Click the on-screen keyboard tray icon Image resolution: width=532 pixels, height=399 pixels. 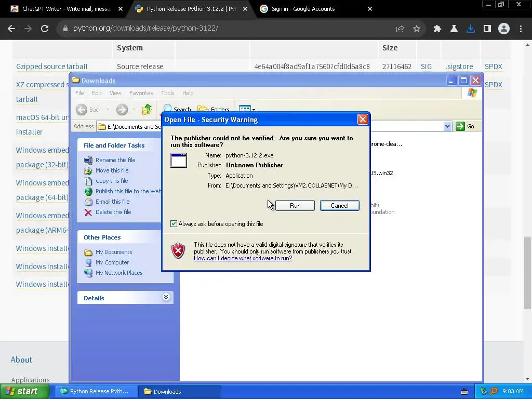[464, 392]
